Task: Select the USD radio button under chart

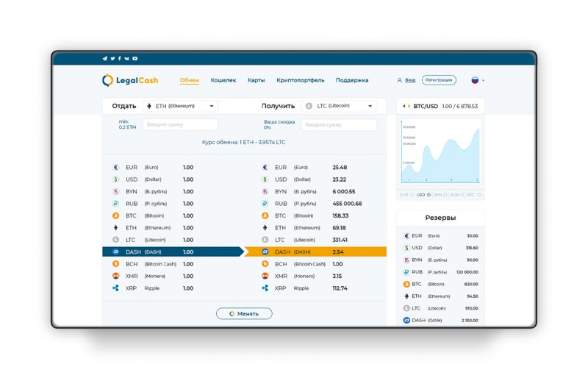Action: click(x=429, y=195)
